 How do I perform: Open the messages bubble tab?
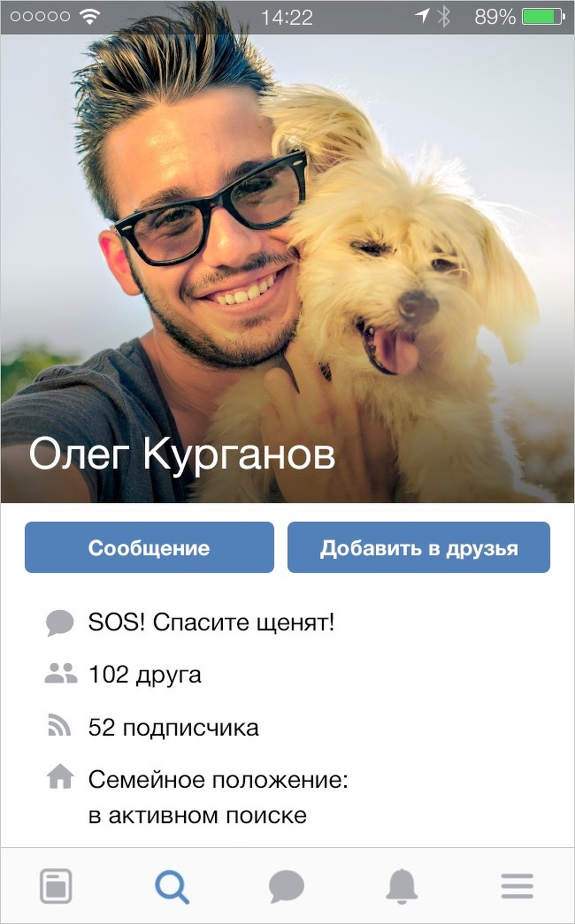(x=287, y=887)
